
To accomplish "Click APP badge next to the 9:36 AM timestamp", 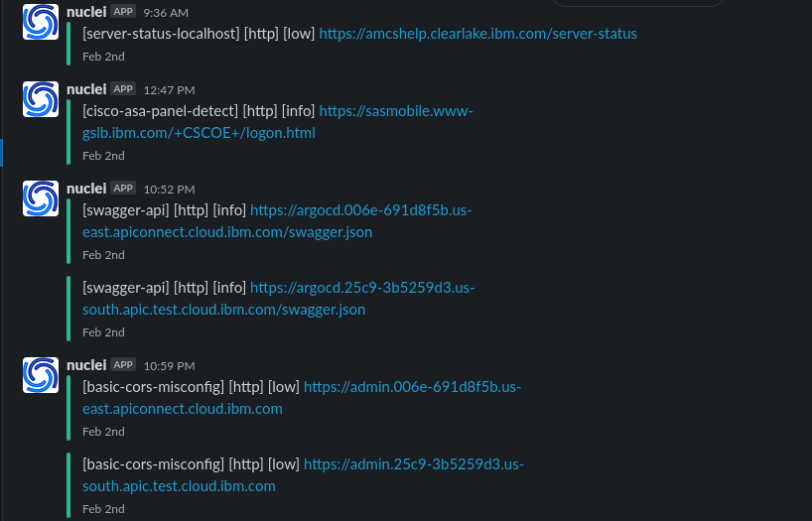I will [123, 12].
